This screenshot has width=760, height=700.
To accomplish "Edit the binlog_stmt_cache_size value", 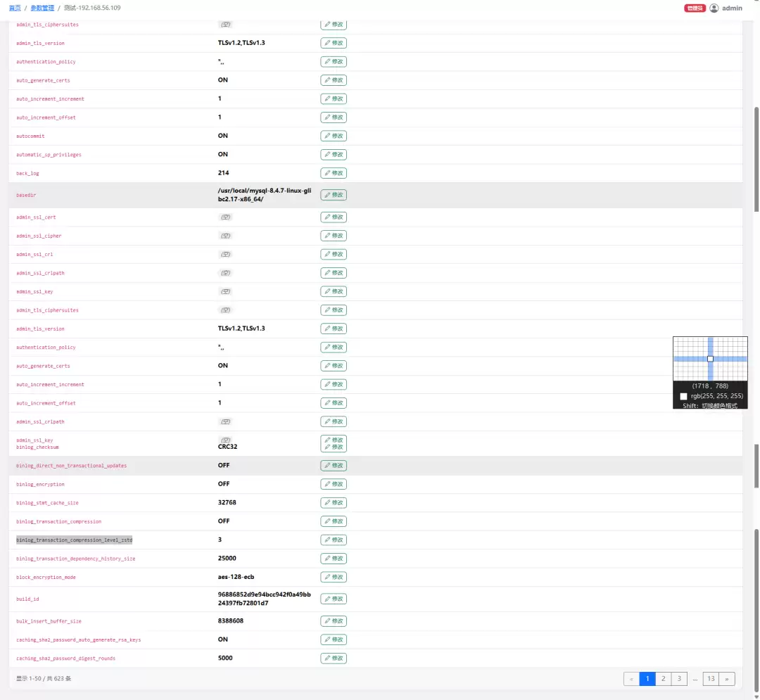I will [334, 503].
